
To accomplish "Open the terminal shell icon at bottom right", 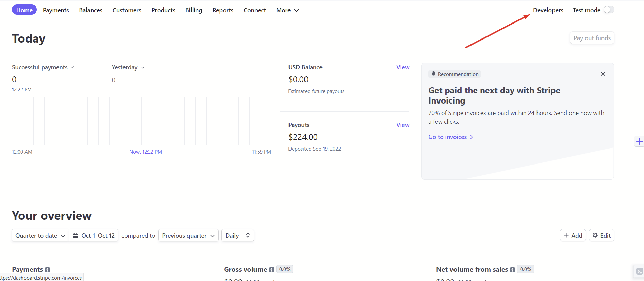I will (639, 271).
